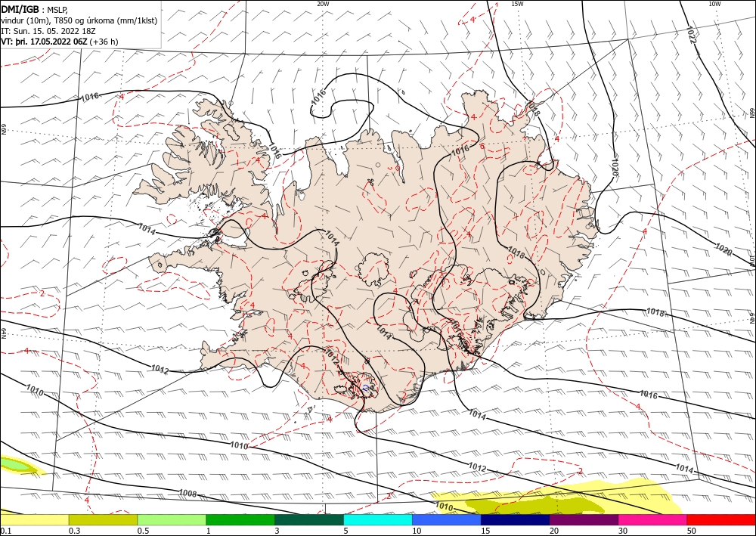The height and width of the screenshot is (536, 756).
Task: Click the '0.5' legend scale value
Action: (x=143, y=531)
